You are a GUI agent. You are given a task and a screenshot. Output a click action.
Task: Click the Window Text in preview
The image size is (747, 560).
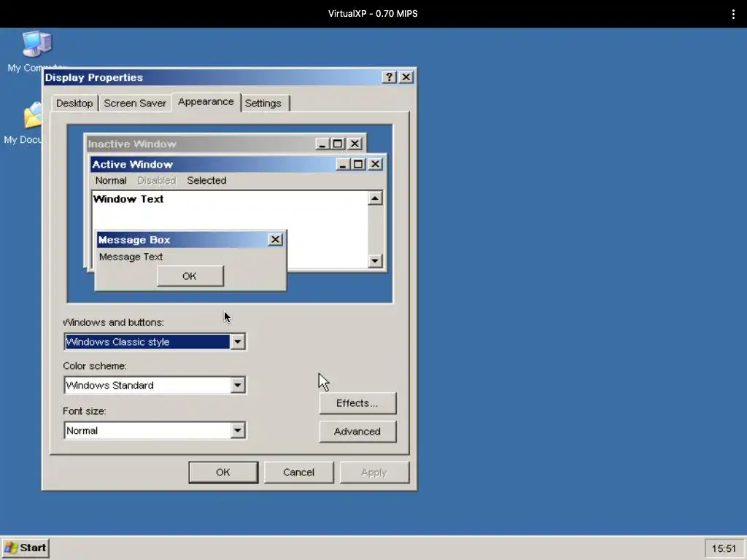(128, 199)
